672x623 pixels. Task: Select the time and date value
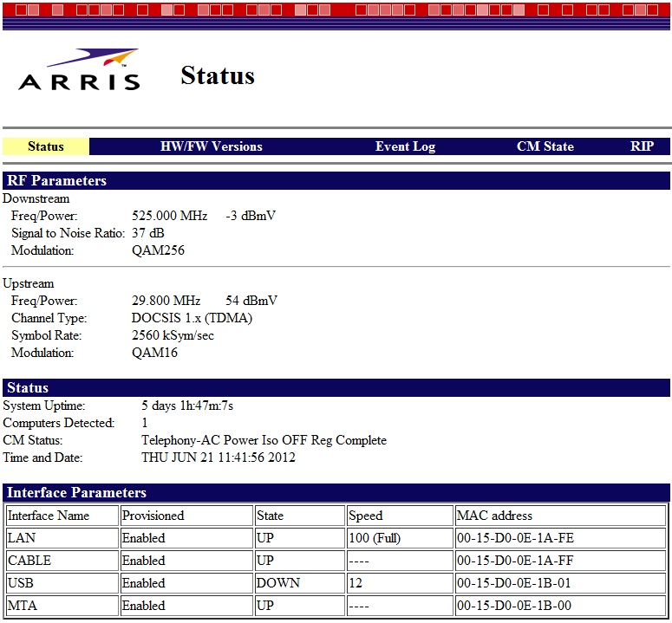[219, 458]
